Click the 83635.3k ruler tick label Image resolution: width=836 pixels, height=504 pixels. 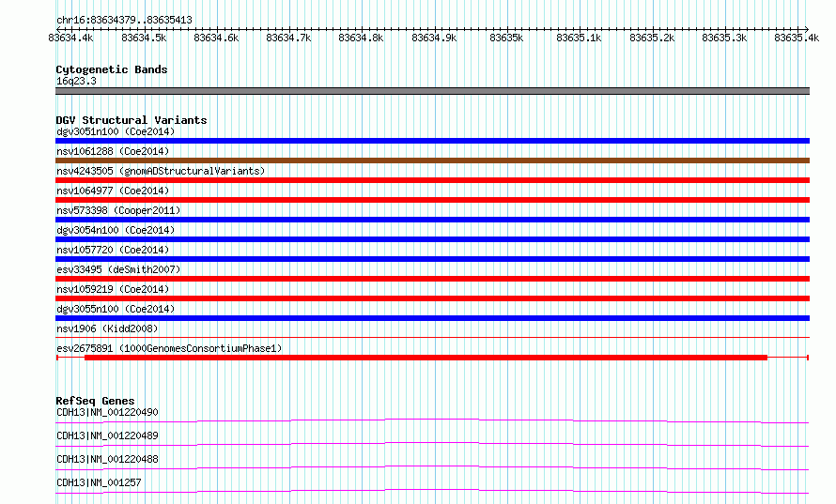coord(724,38)
